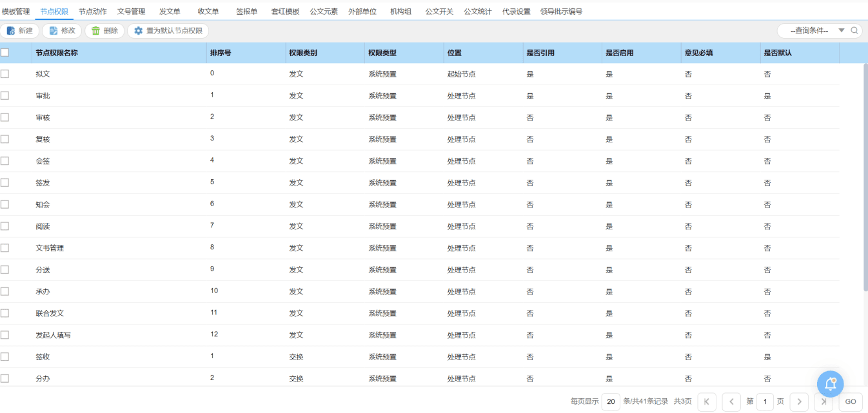Click the 每页显示 count field
This screenshot has width=868, height=413.
click(x=611, y=401)
